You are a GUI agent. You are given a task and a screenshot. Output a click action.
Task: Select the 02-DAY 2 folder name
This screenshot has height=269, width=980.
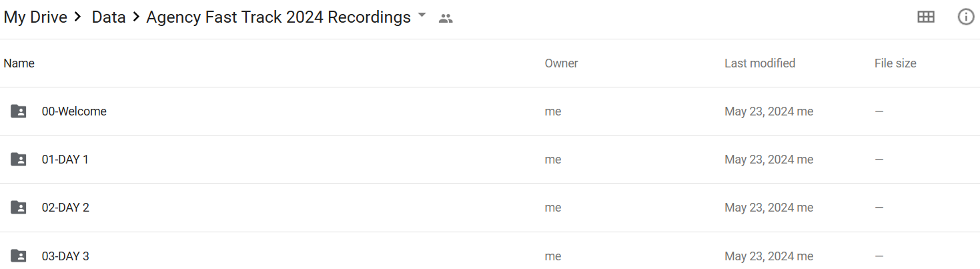pos(65,208)
